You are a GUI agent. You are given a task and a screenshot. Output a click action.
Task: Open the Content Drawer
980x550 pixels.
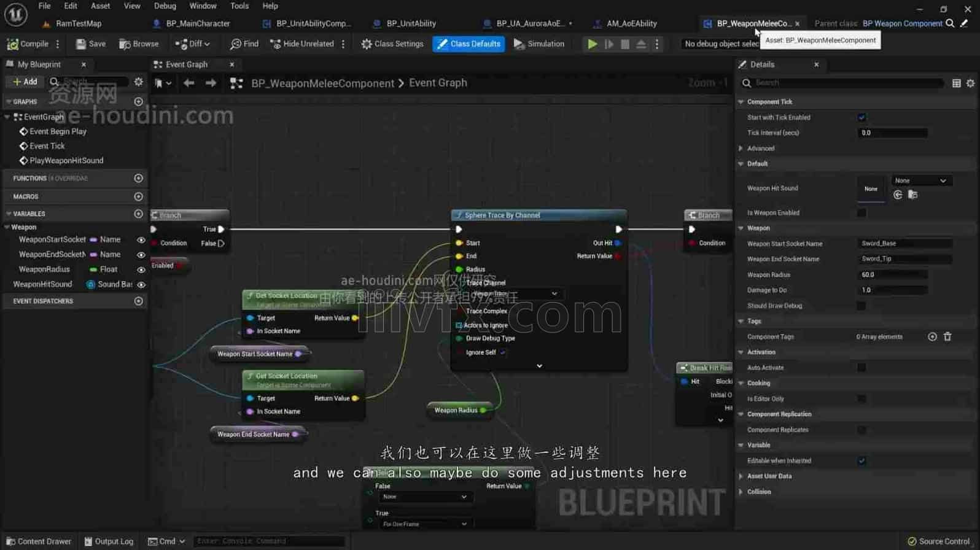[x=38, y=541]
